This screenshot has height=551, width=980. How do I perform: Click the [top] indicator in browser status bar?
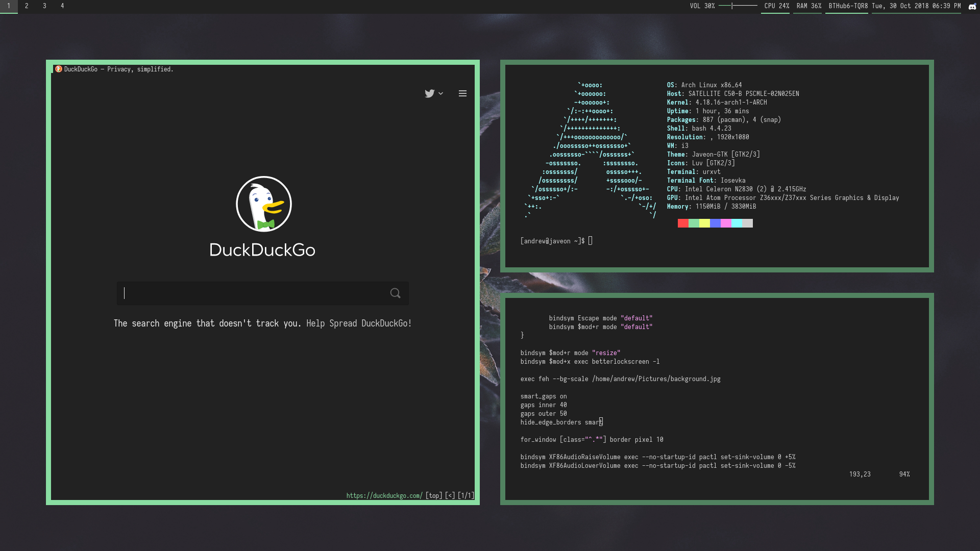434,495
